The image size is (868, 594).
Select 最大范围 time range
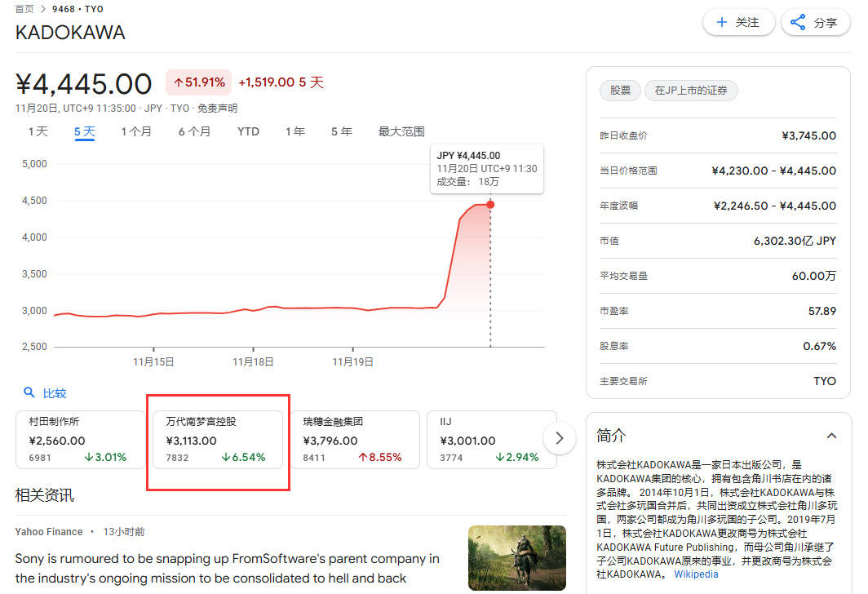(x=401, y=131)
